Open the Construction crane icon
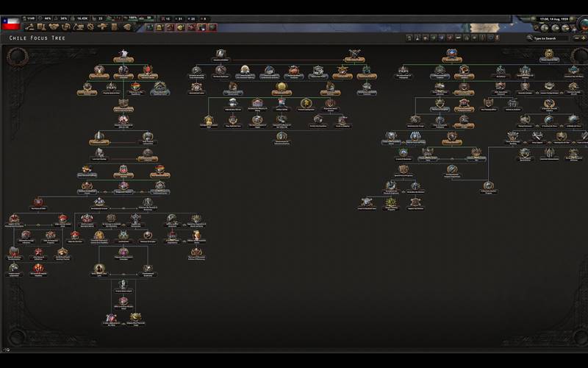This screenshot has height=368, width=588. coord(78,27)
